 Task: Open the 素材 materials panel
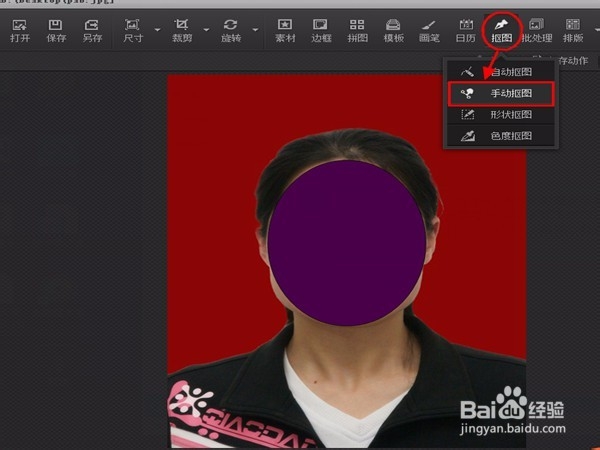tap(285, 31)
